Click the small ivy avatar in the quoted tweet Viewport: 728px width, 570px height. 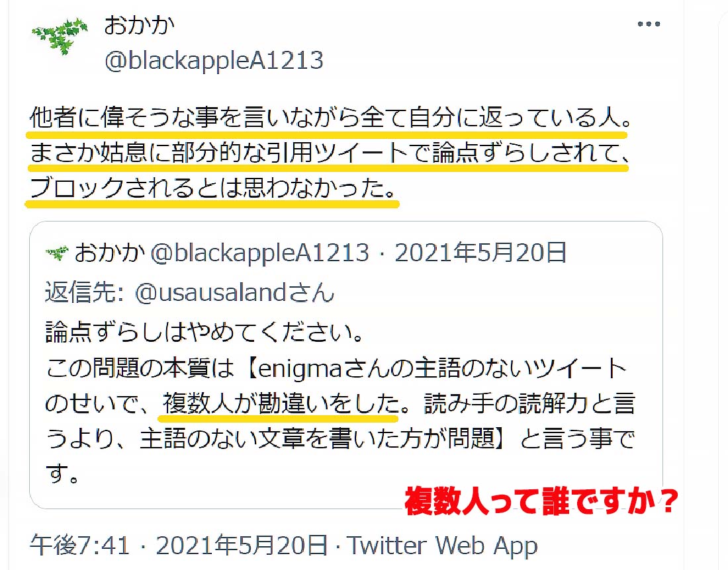tap(57, 253)
